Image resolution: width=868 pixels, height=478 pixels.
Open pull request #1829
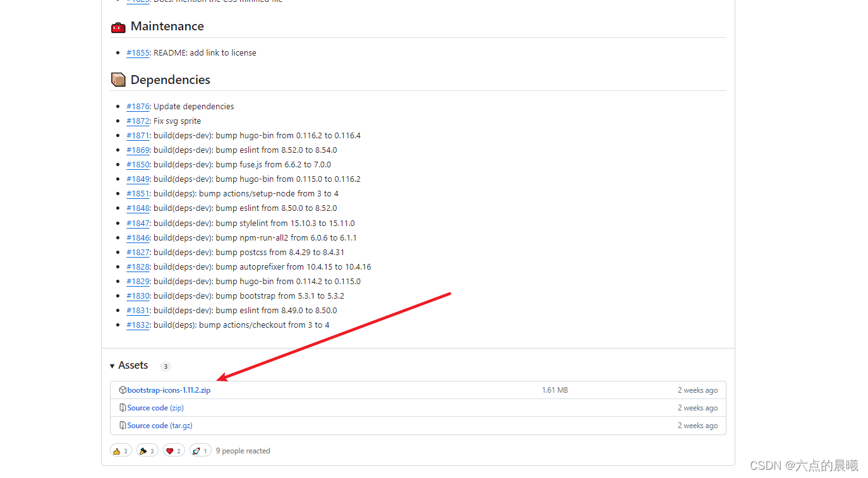138,282
